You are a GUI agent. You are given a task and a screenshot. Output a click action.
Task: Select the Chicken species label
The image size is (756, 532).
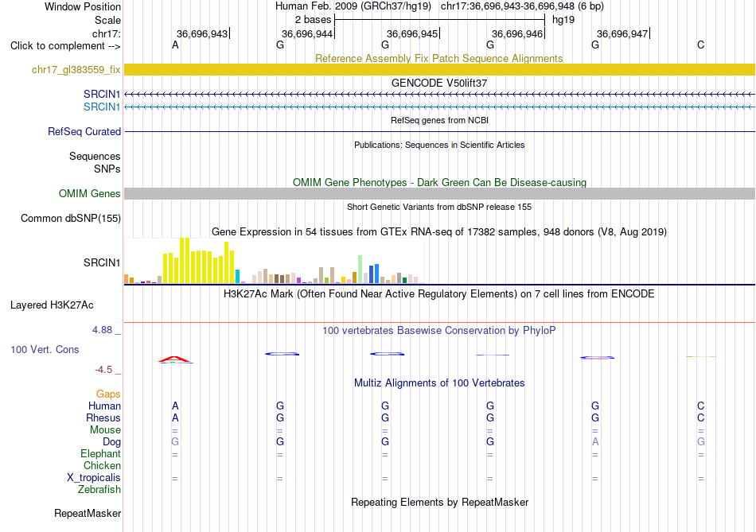tap(102, 465)
